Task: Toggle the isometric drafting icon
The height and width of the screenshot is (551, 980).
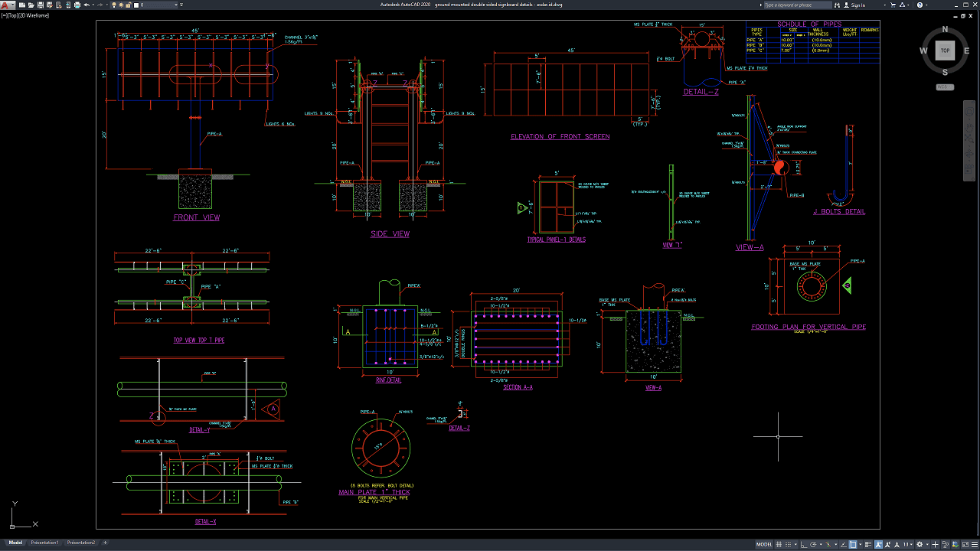Action: point(828,544)
